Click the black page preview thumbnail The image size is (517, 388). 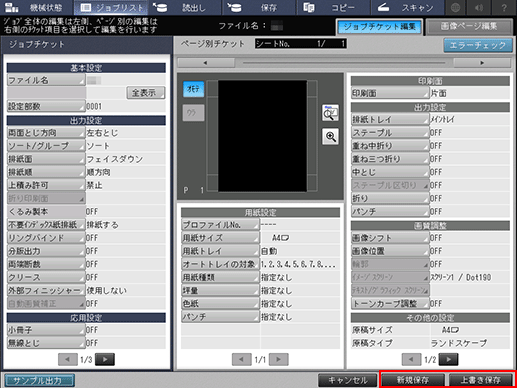(x=262, y=136)
